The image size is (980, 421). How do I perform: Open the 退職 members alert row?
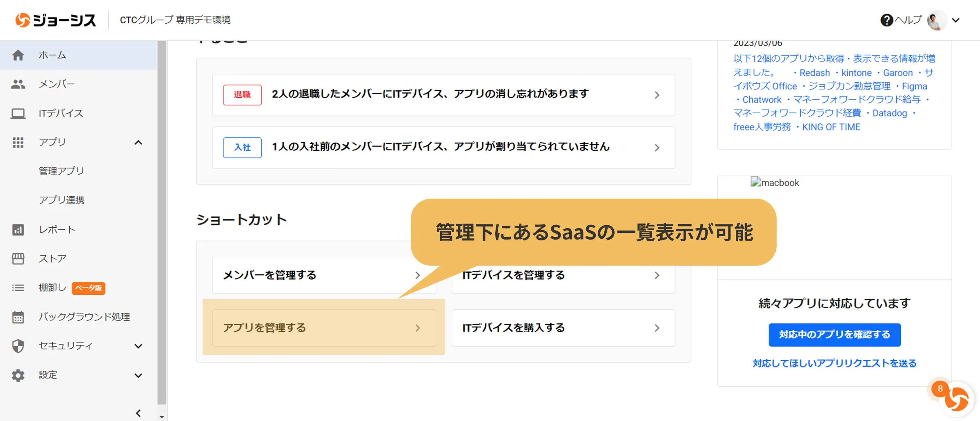click(443, 95)
